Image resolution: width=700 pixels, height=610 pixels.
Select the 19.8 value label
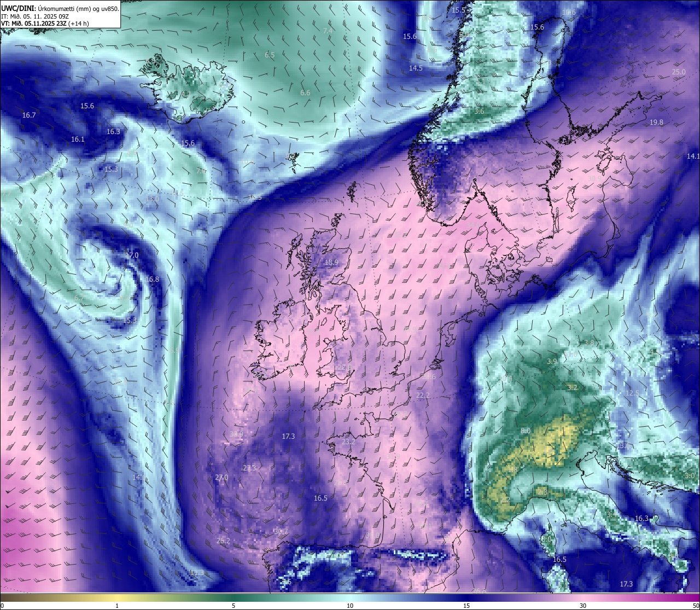pyautogui.click(x=656, y=122)
